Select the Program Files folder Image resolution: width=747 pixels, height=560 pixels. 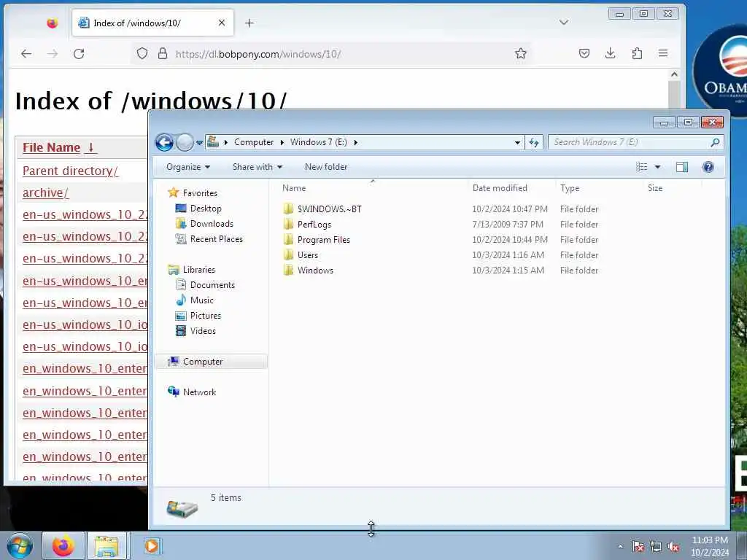pos(323,239)
